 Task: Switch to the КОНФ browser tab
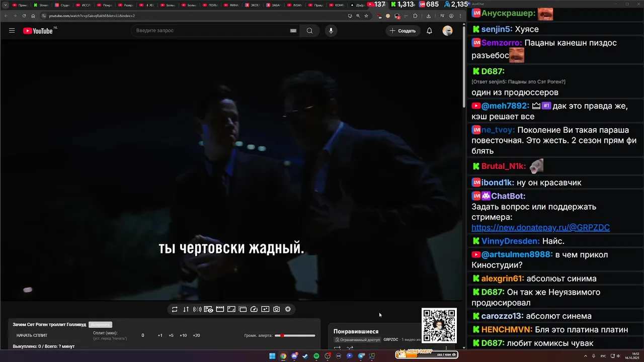pyautogui.click(x=337, y=5)
